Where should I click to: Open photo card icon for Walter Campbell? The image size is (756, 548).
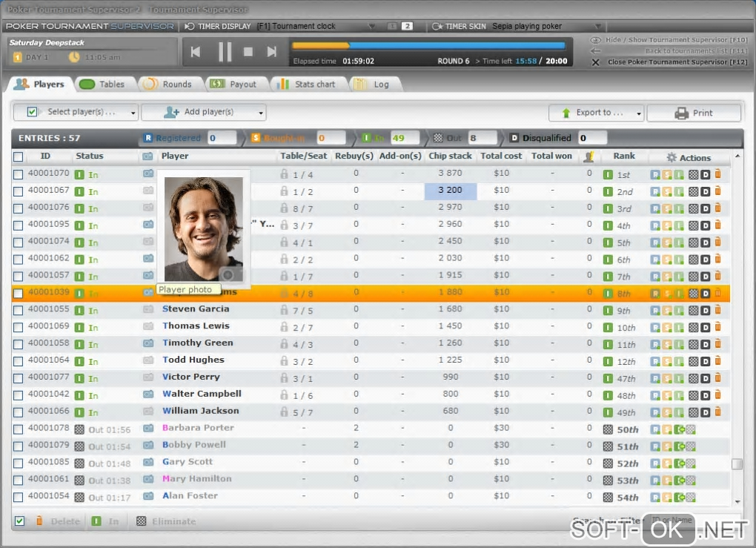(x=148, y=394)
